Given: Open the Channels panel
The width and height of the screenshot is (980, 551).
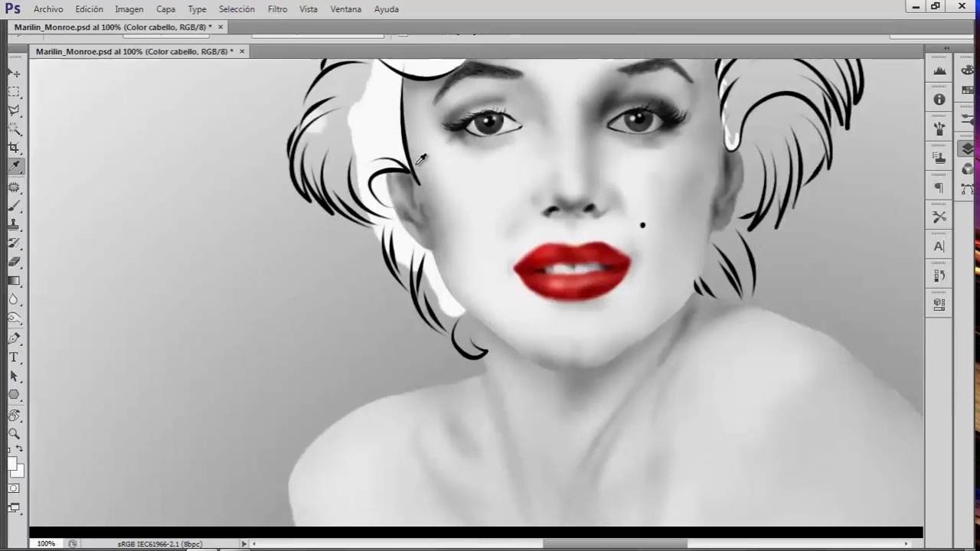Looking at the screenshot, I should point(969,168).
